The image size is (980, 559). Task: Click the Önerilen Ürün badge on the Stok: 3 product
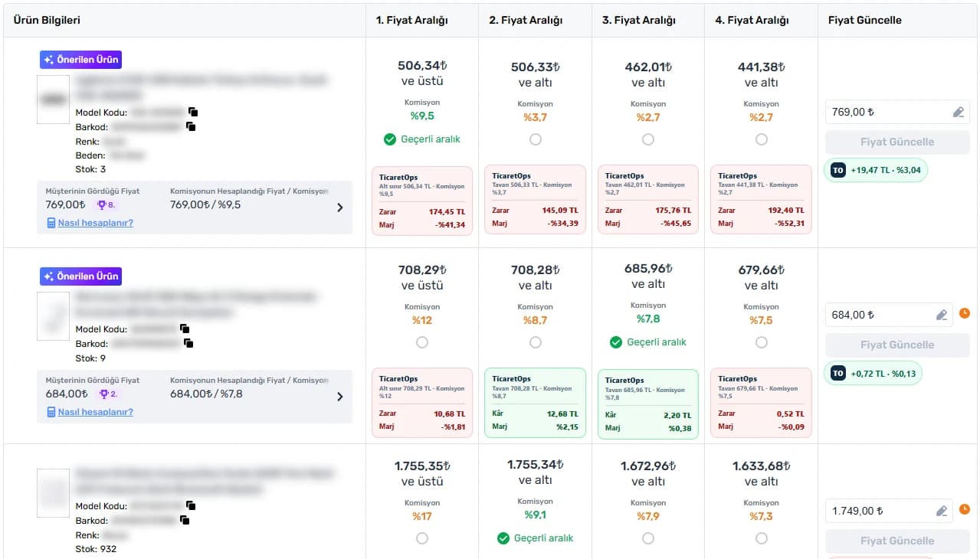[80, 60]
